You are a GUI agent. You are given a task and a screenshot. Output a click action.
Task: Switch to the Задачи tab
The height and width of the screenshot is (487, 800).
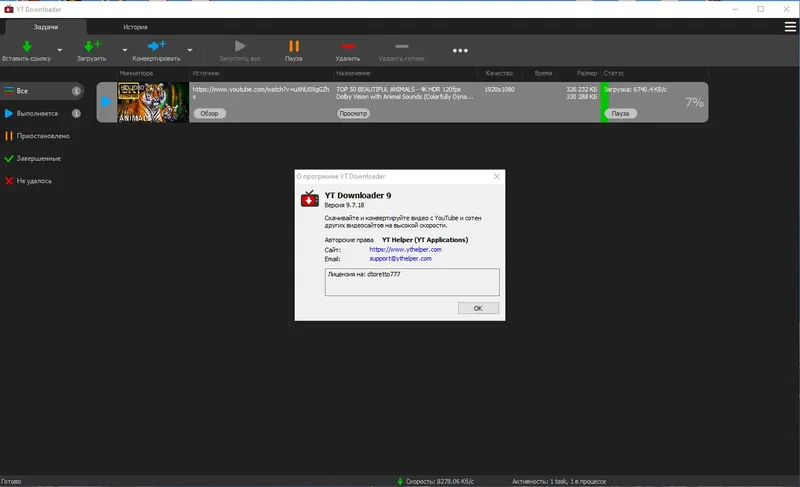click(x=45, y=27)
